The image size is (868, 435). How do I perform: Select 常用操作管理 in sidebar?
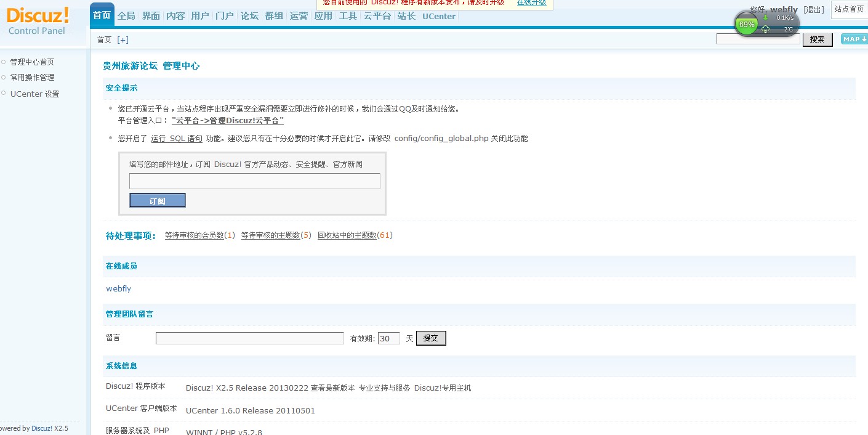[32, 77]
